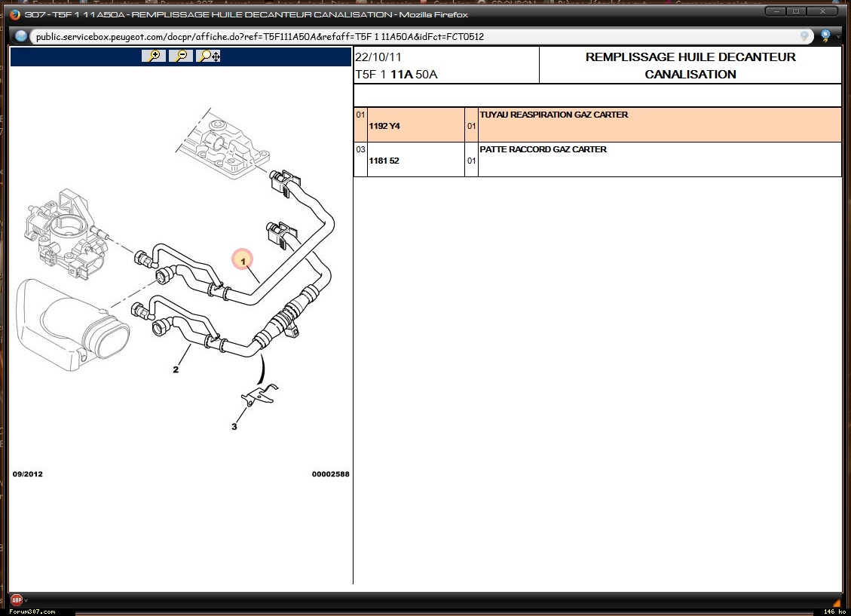The image size is (851, 616).
Task: Click callout number 2 on the diagram
Action: 176,369
